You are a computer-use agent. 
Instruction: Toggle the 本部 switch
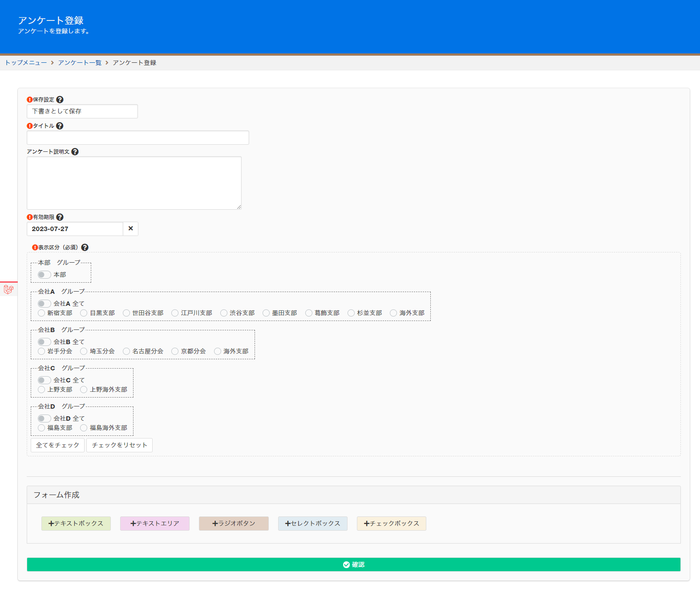pyautogui.click(x=44, y=275)
